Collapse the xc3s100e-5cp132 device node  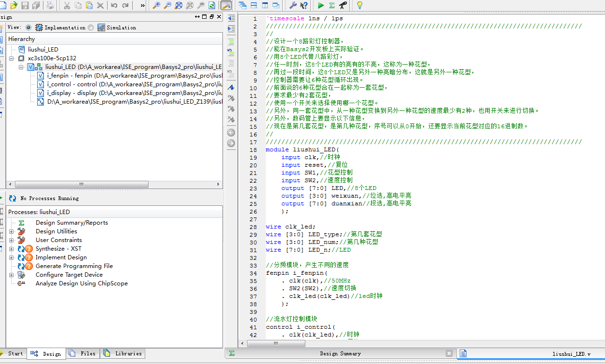tap(12, 58)
